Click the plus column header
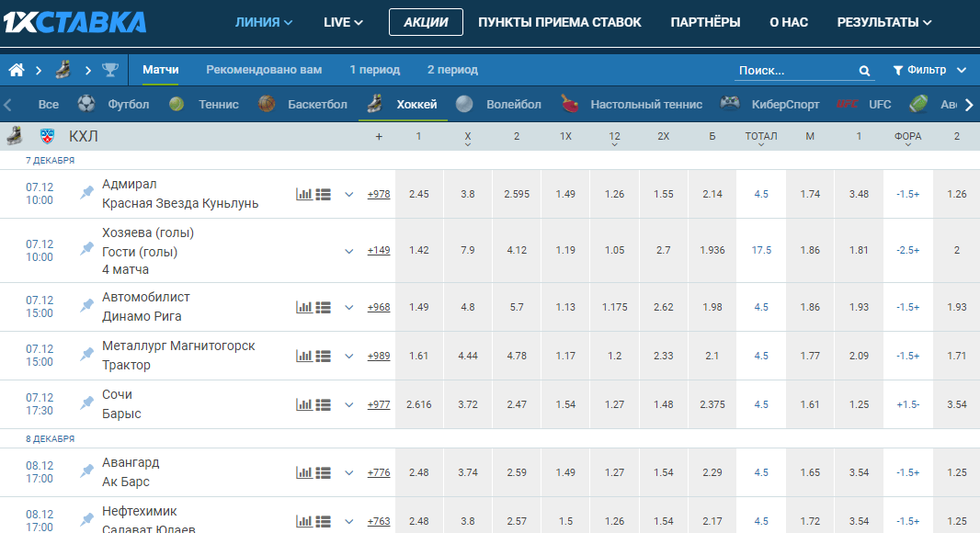980x533 pixels. tap(379, 136)
